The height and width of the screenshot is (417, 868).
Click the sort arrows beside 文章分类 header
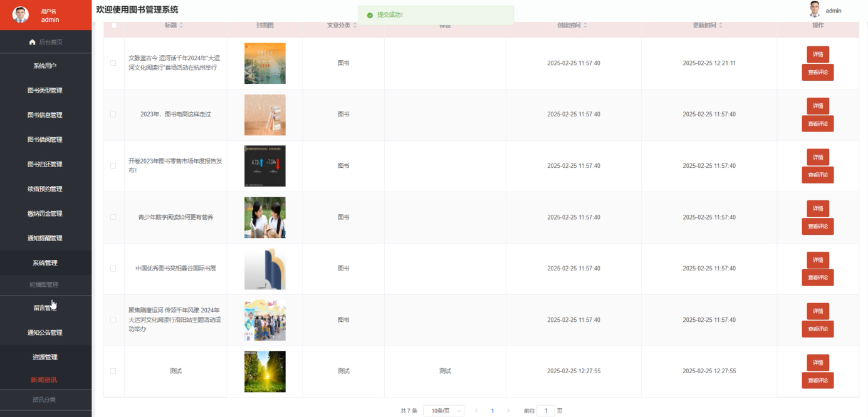355,25
